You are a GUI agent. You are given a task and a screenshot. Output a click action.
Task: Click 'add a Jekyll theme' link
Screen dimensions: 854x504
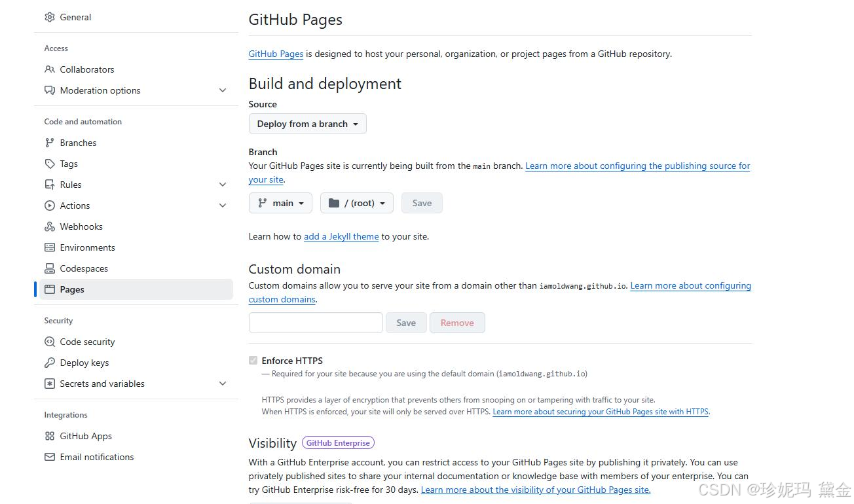[x=341, y=236]
